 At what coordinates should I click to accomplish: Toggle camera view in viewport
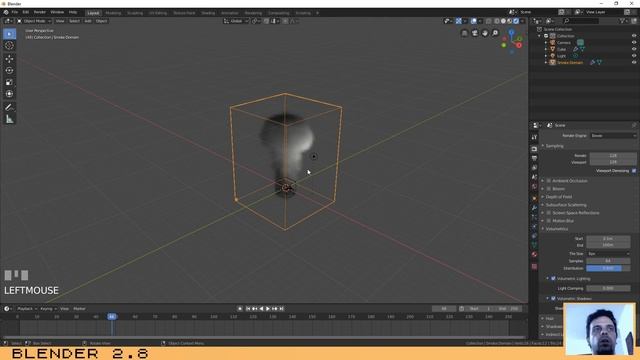pyautogui.click(x=475, y=33)
